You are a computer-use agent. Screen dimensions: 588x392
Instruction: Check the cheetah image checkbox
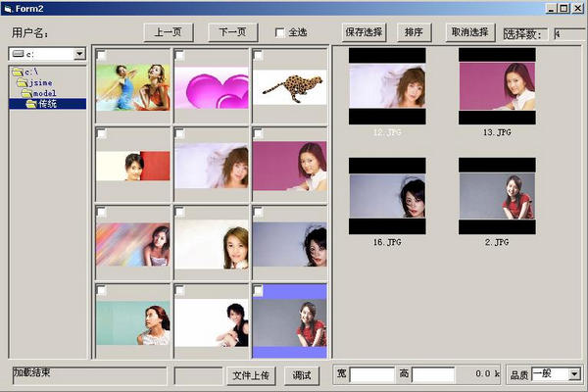point(259,56)
